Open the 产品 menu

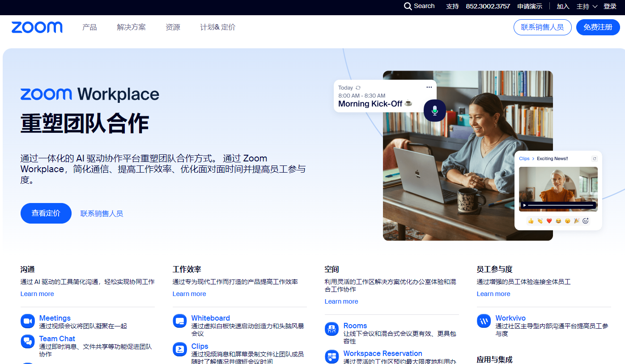89,27
